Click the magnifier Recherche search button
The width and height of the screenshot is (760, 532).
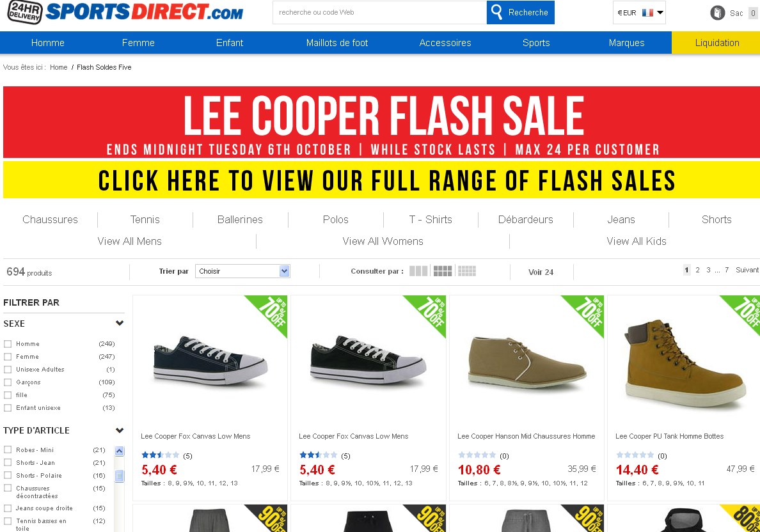tap(520, 12)
